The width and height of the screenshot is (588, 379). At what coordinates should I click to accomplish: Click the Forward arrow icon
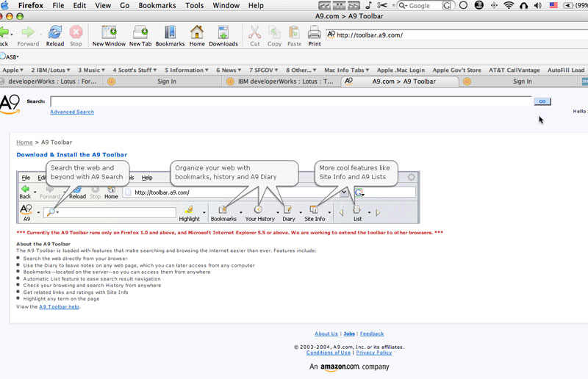28,32
